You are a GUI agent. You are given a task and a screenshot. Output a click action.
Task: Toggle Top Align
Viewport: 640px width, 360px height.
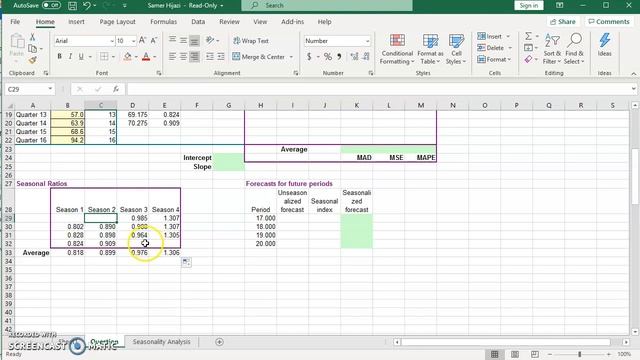click(173, 40)
